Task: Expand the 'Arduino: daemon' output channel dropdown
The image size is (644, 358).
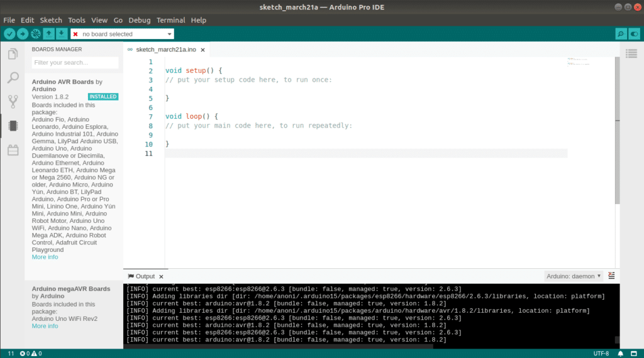Action: tap(574, 276)
